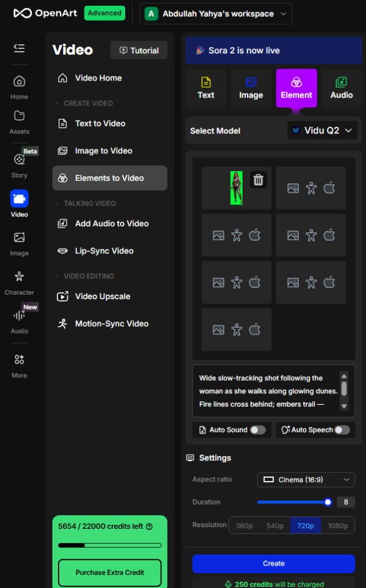Open Add Audio to Video
The width and height of the screenshot is (366, 588).
point(110,223)
